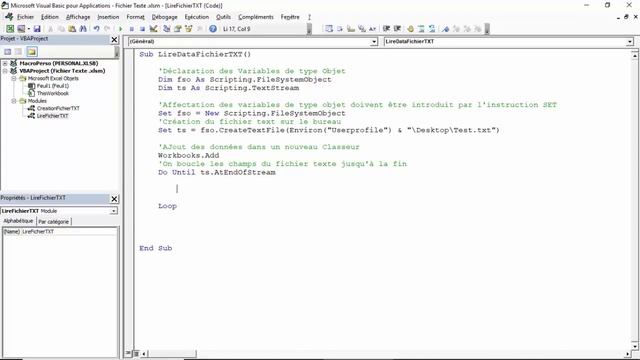This screenshot has width=640, height=360.
Task: Click View Code icon in Project pane
Action: (8, 51)
